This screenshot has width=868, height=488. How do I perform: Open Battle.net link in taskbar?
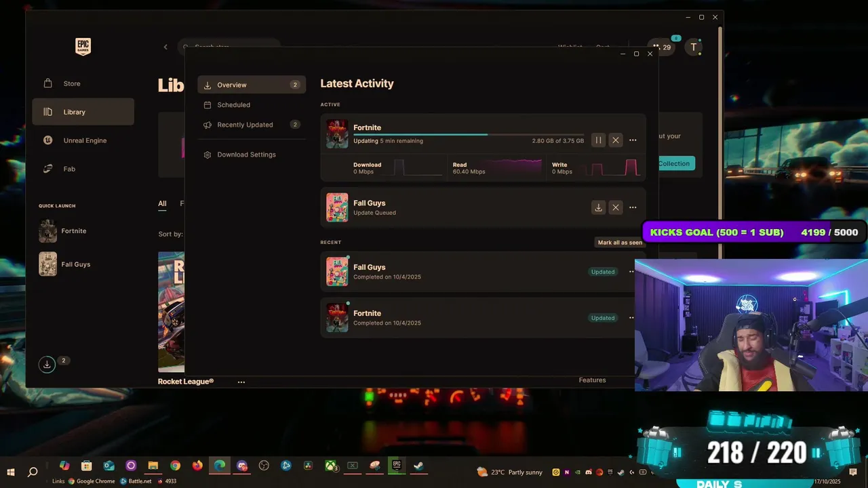tap(136, 481)
